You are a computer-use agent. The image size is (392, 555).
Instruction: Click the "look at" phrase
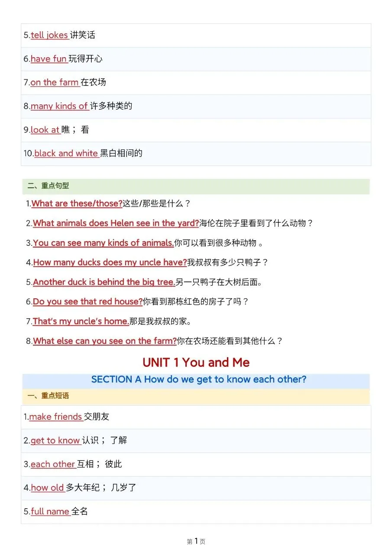(x=45, y=129)
